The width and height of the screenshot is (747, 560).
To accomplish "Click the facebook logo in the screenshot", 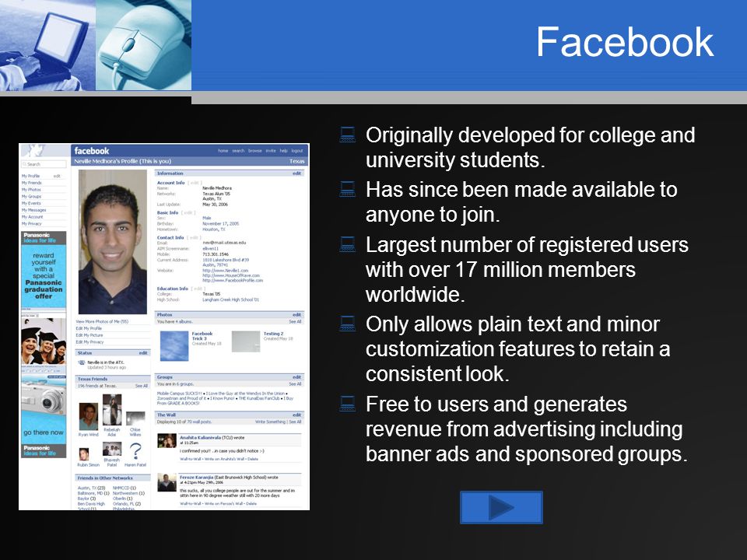I will (92, 151).
